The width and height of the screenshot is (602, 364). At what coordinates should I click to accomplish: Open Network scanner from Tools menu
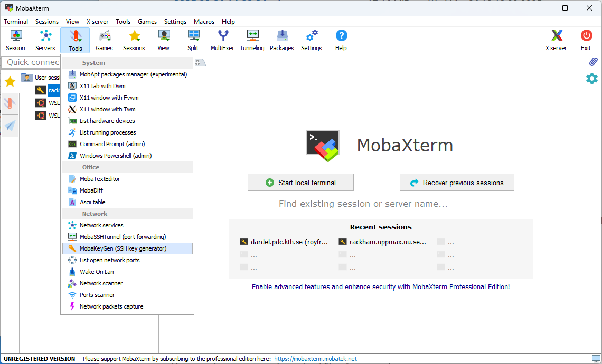(x=101, y=283)
